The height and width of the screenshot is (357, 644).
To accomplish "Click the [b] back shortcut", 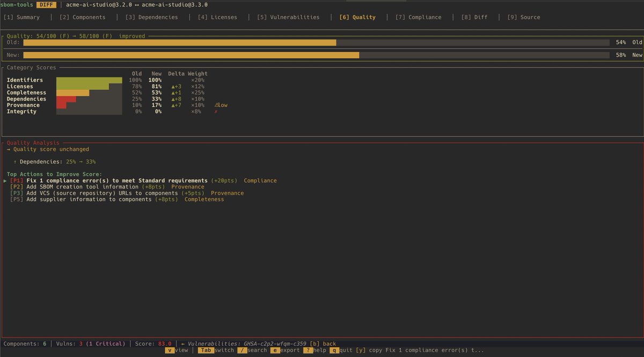I will [323, 344].
